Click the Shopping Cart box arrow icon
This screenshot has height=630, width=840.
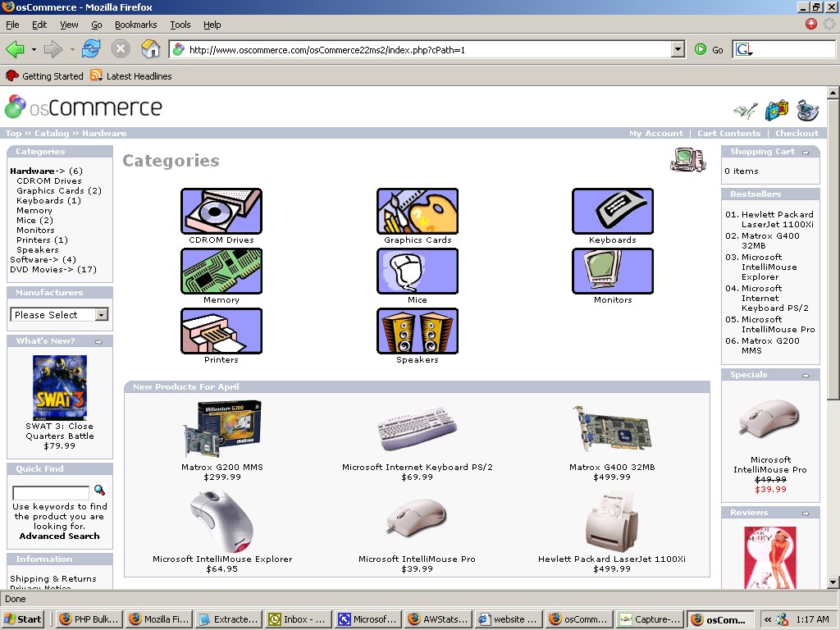pyautogui.click(x=806, y=152)
